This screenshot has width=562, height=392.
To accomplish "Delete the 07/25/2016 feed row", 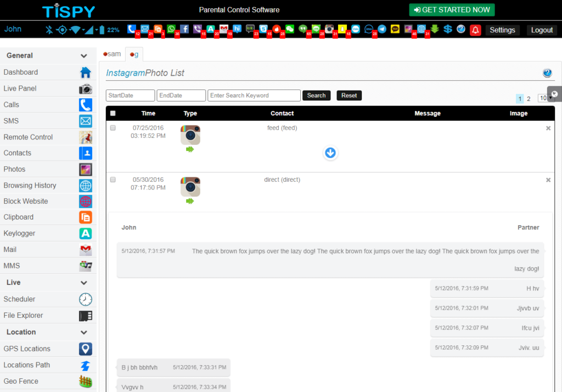I will tap(548, 128).
